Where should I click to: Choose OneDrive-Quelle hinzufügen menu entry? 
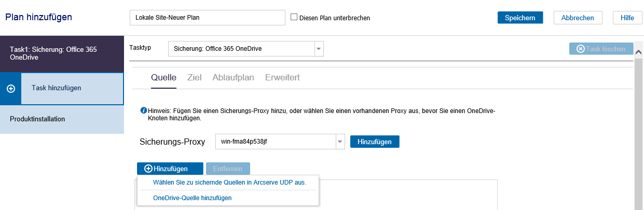(193, 198)
